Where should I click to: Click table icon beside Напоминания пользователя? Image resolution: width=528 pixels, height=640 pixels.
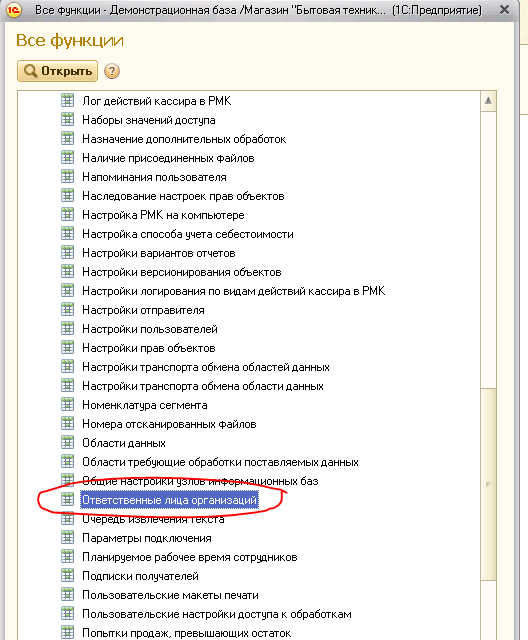point(67,176)
